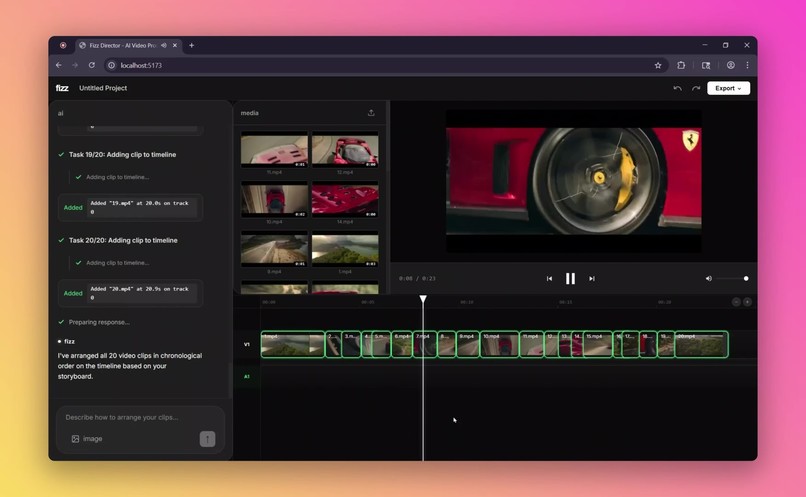The height and width of the screenshot is (497, 806).
Task: Click the 'Task 19/20: Adding clip to timeline' row
Action: coord(122,155)
